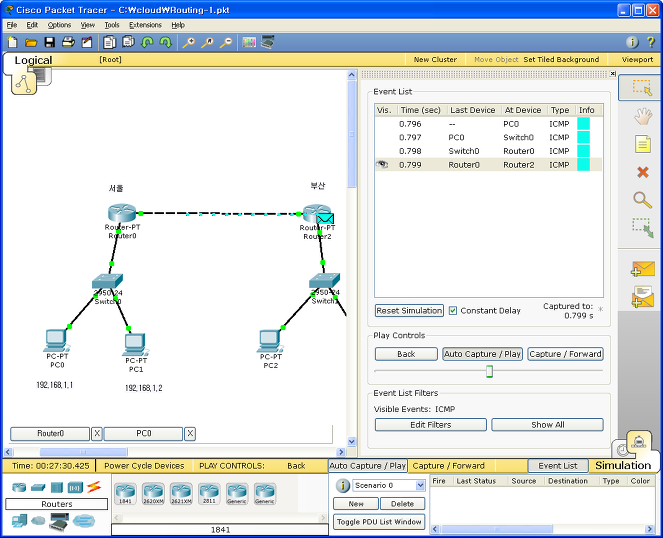
Task: Close the Router0 window tab with X
Action: click(x=97, y=434)
